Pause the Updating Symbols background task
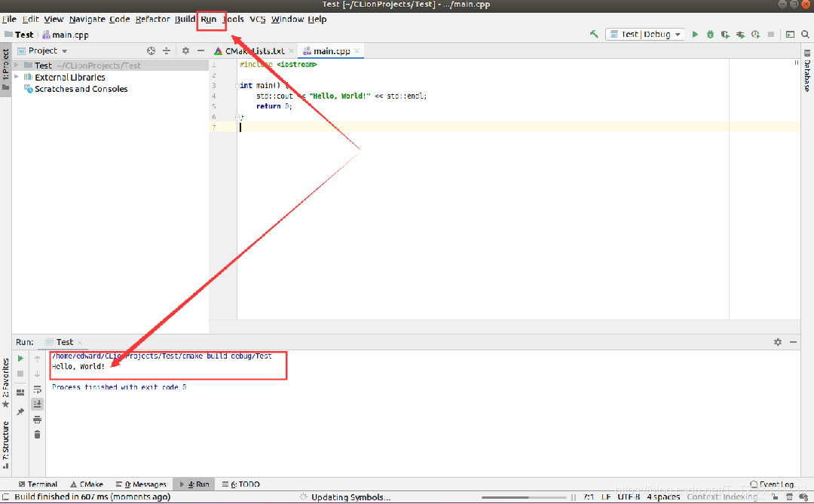814x504 pixels. pos(574,497)
